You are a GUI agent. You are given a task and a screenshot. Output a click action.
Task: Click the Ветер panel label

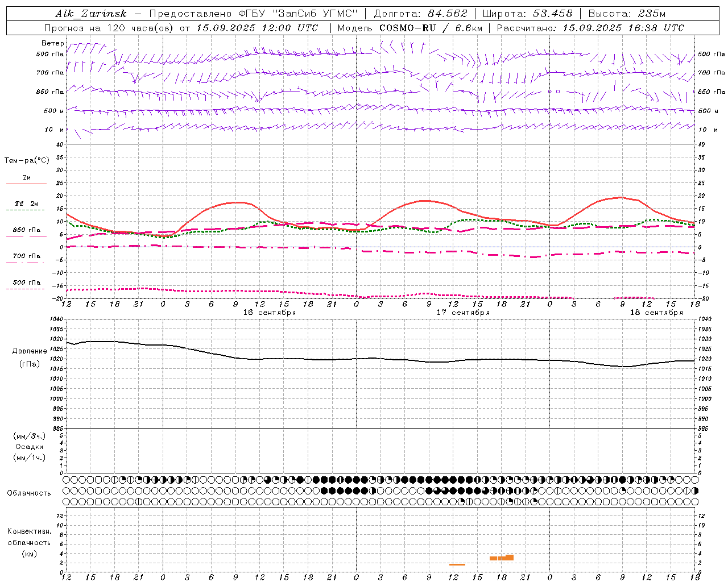tap(52, 43)
